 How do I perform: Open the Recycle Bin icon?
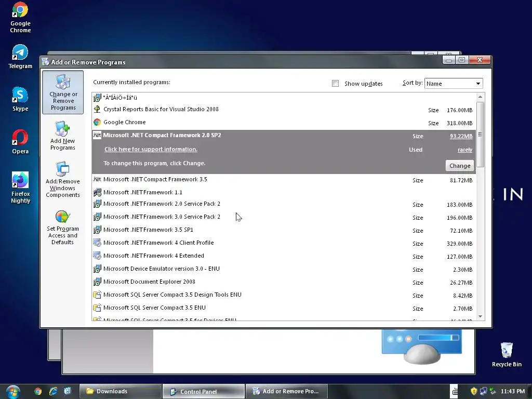tap(507, 354)
